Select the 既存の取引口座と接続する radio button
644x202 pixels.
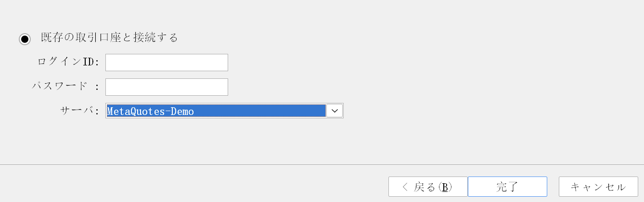point(25,39)
